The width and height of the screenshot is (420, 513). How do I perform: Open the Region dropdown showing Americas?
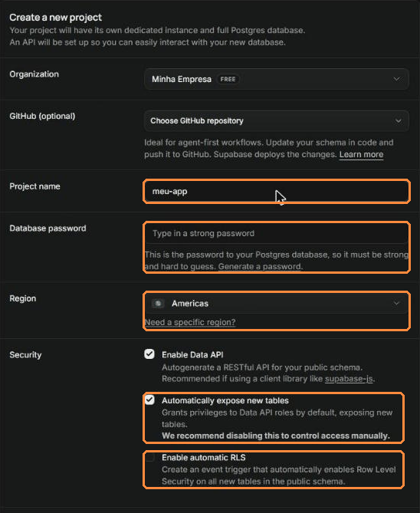click(x=277, y=304)
